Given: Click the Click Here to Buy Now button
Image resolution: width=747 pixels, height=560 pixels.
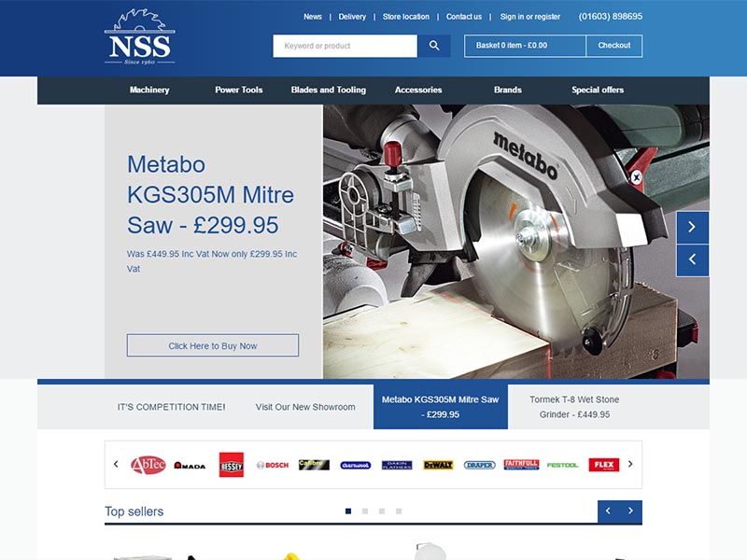Looking at the screenshot, I should tap(213, 346).
